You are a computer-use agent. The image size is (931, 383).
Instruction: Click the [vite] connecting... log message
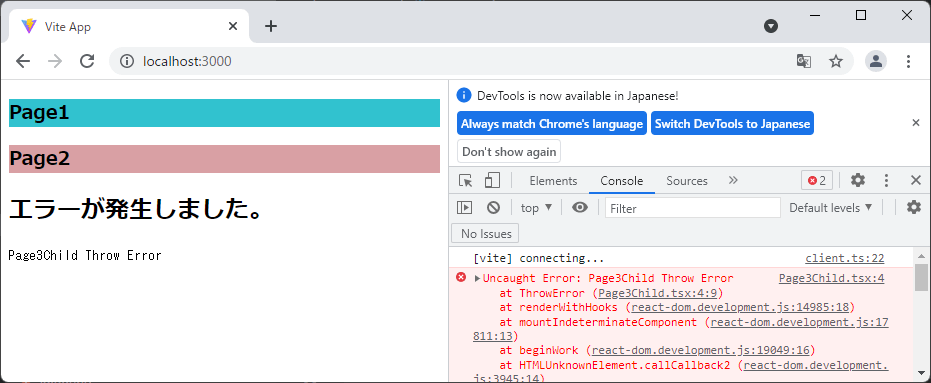point(539,259)
